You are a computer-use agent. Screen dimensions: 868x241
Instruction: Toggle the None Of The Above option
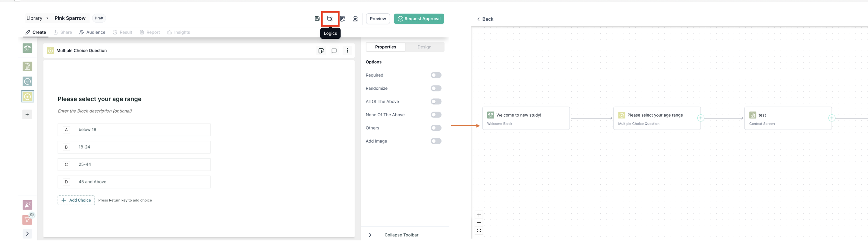click(x=436, y=115)
